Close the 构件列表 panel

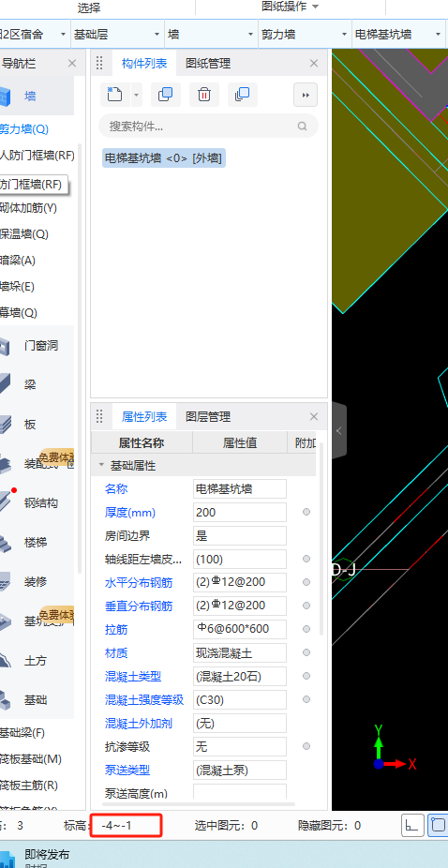314,64
